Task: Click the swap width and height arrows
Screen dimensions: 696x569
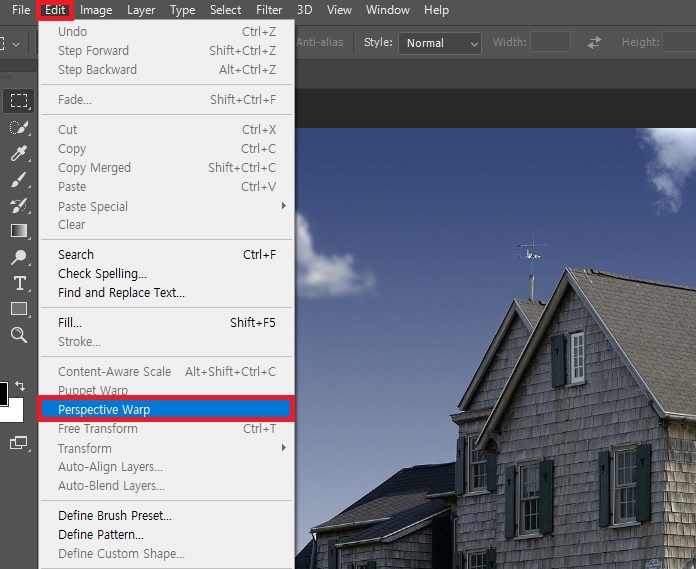Action: (x=594, y=43)
